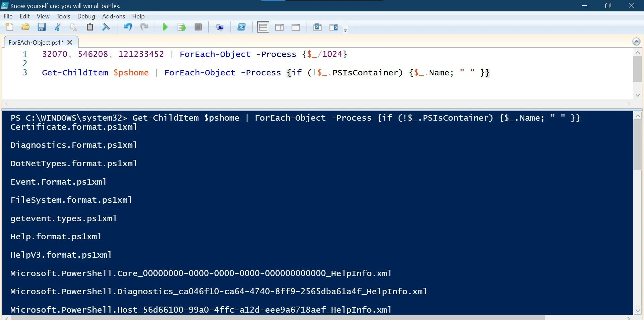Click Event.Format.ps1xml output line
The height and width of the screenshot is (320, 644).
pyautogui.click(x=58, y=182)
